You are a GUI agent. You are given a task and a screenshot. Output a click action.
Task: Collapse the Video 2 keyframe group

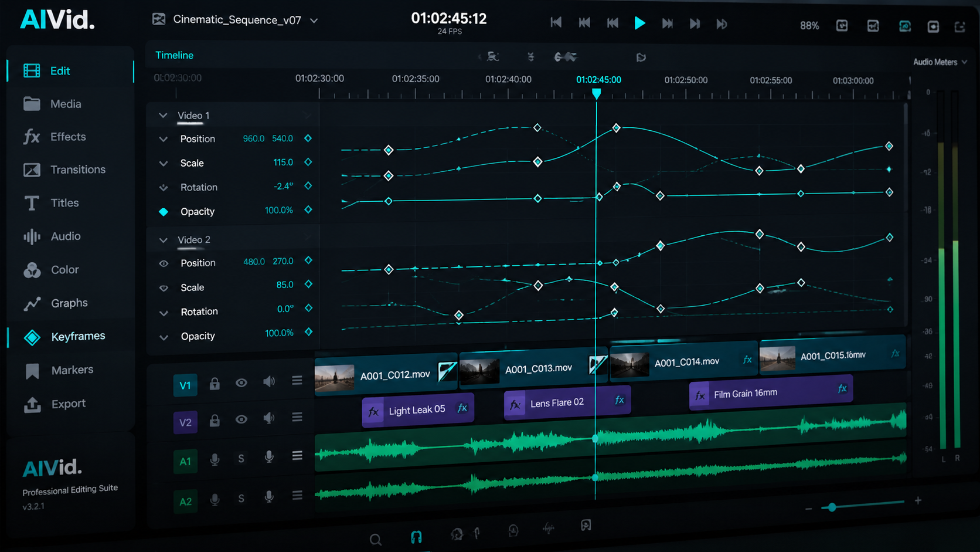164,240
